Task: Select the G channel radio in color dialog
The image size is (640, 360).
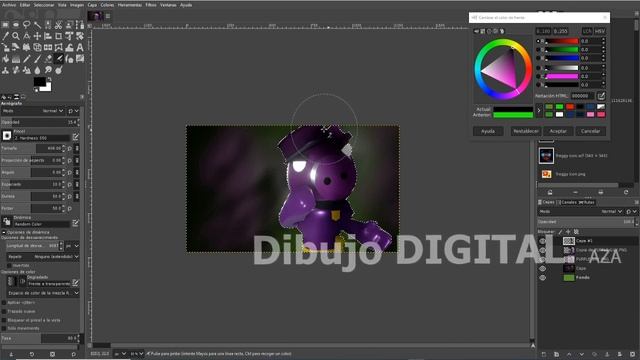Action: click(x=538, y=49)
